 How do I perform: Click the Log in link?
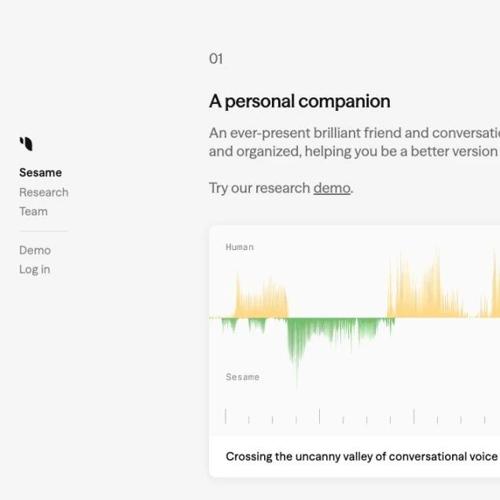tap(35, 269)
